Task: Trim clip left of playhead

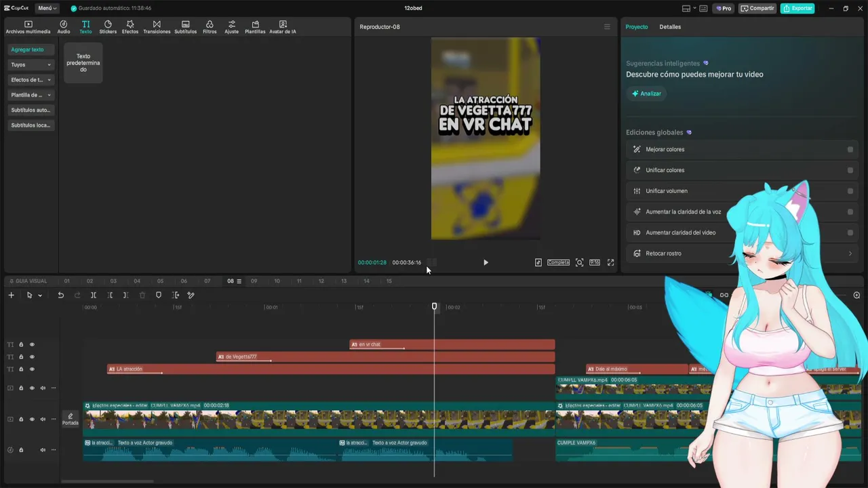Action: pos(110,295)
